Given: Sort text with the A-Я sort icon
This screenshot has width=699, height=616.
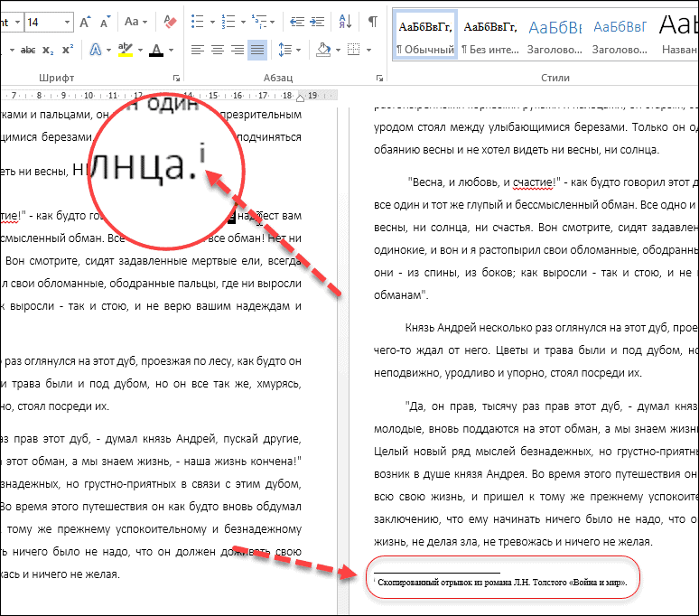Looking at the screenshot, I should point(346,22).
